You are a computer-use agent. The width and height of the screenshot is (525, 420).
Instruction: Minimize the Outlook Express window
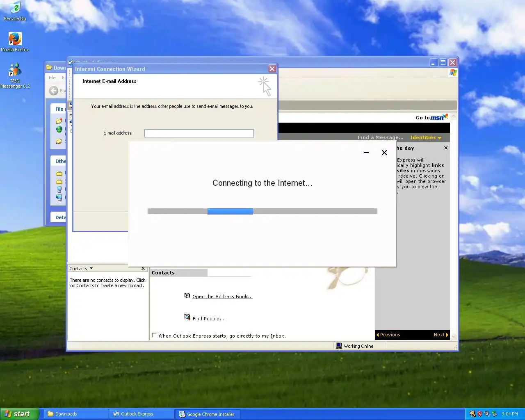434,62
